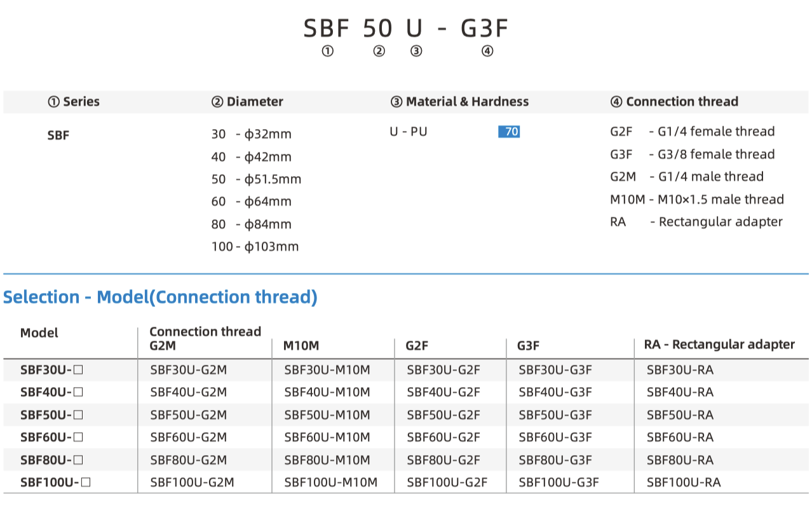Viewport: 812px width, 511px height.
Task: Click the 50 - ф51.5mm diameter entry
Action: [256, 179]
